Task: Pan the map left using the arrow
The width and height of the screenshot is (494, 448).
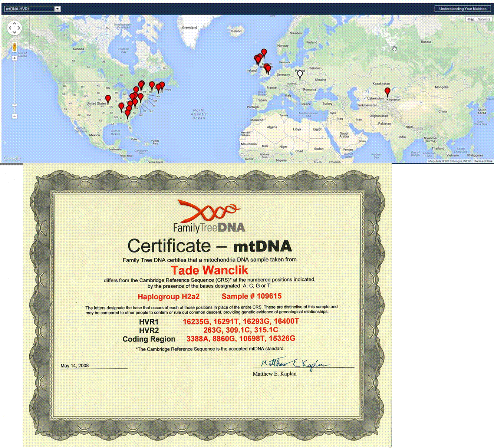Action: (10, 28)
